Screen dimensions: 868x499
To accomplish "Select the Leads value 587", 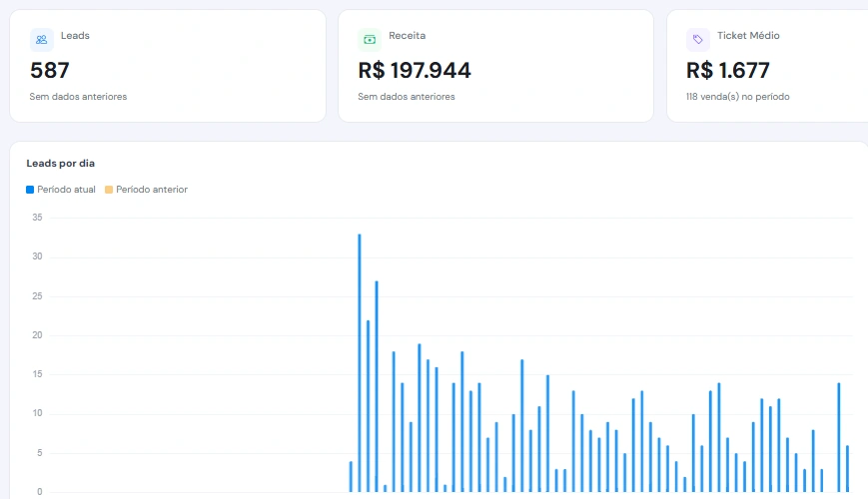I will click(x=50, y=71).
